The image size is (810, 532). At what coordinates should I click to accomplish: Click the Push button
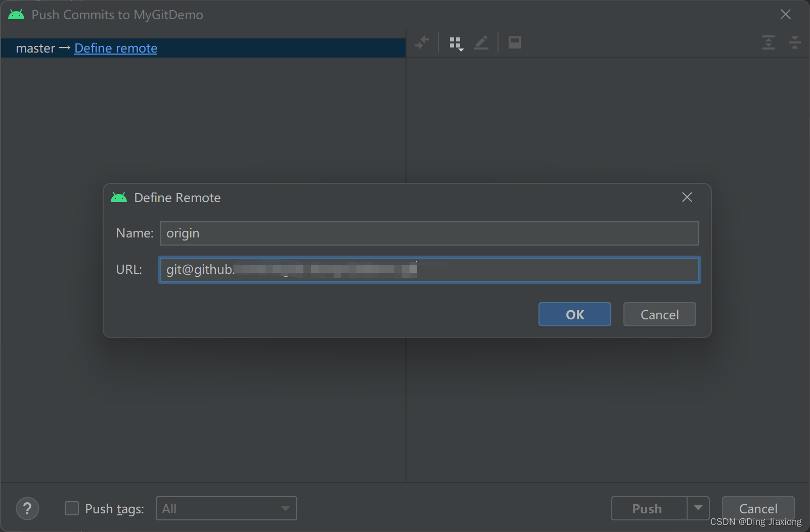(649, 508)
